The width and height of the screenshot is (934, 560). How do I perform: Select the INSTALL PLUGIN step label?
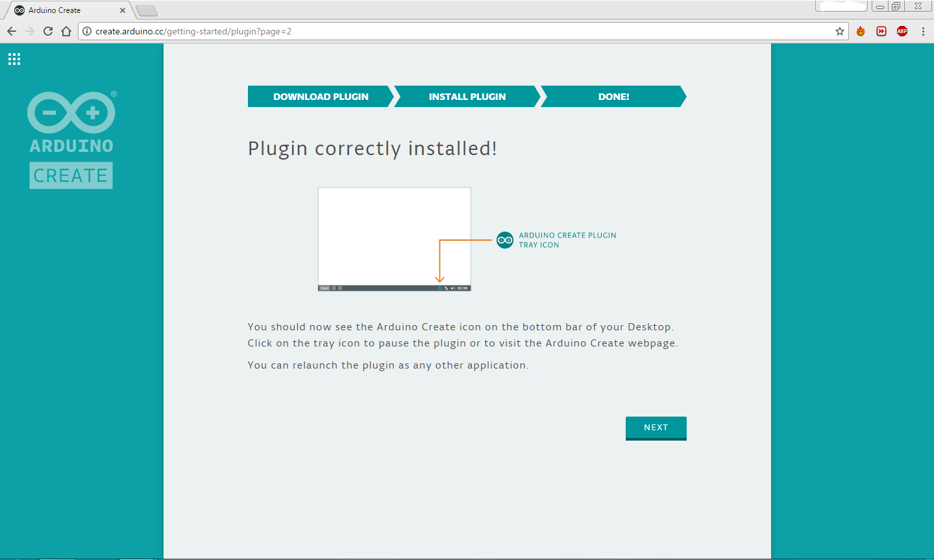pyautogui.click(x=466, y=96)
